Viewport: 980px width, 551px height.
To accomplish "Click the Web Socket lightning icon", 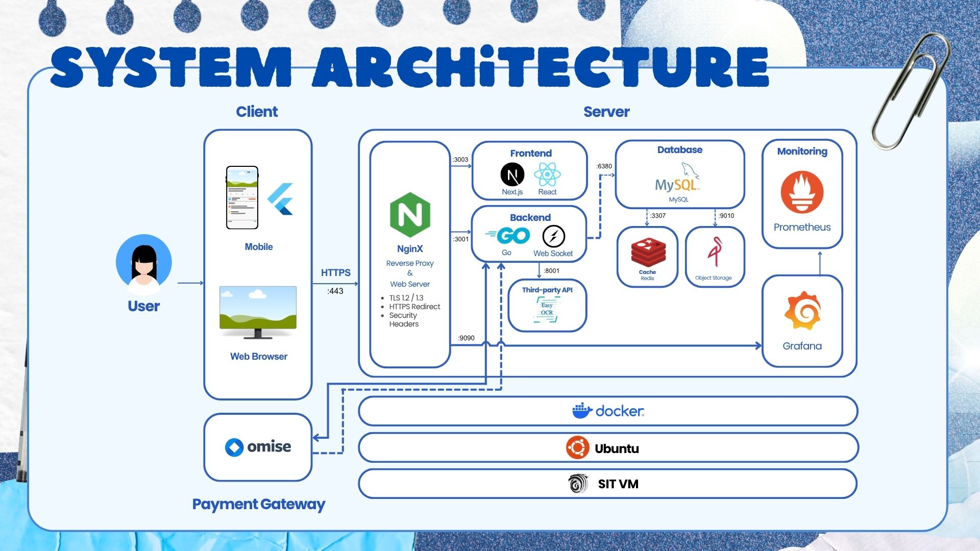I will coord(553,236).
